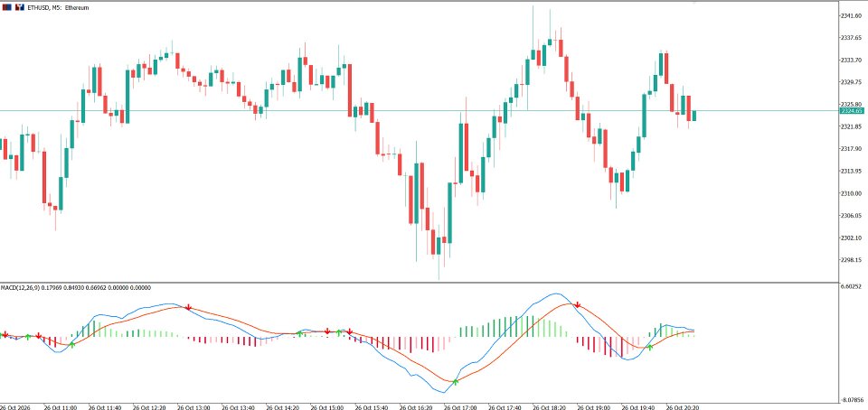Click the 2341.60 price scale label
This screenshot has height=410, width=868.
click(851, 16)
